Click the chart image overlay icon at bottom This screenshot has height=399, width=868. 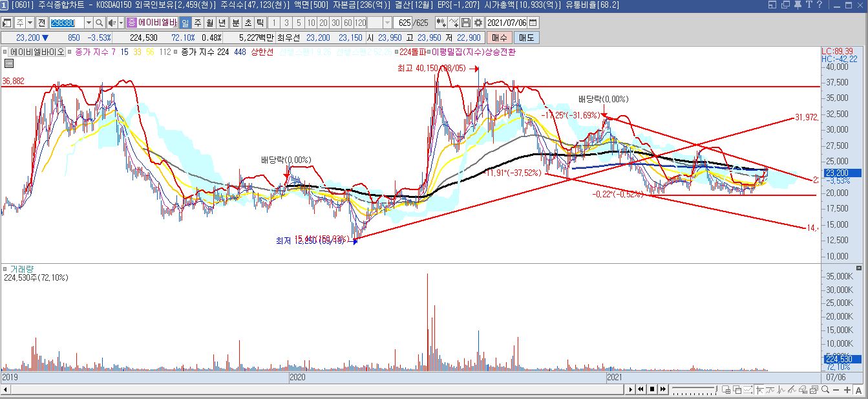814,389
